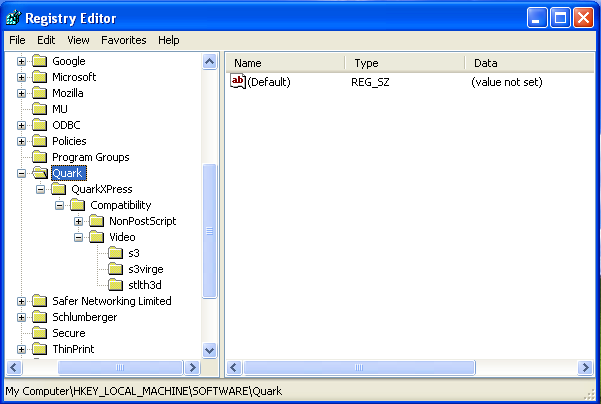
Task: Click the Safer Networking Limited folder icon
Action: point(39,301)
